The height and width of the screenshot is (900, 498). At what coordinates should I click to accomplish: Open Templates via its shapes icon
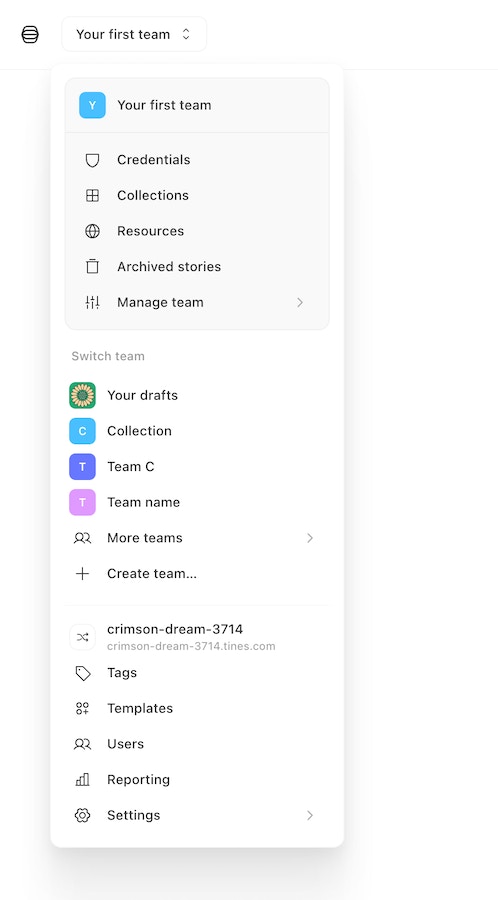click(x=83, y=709)
